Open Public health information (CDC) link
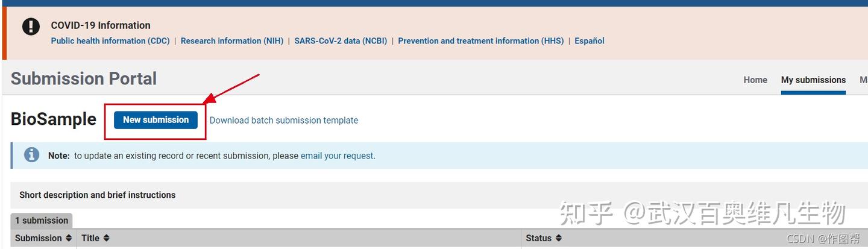This screenshot has height=249, width=868. (x=110, y=41)
